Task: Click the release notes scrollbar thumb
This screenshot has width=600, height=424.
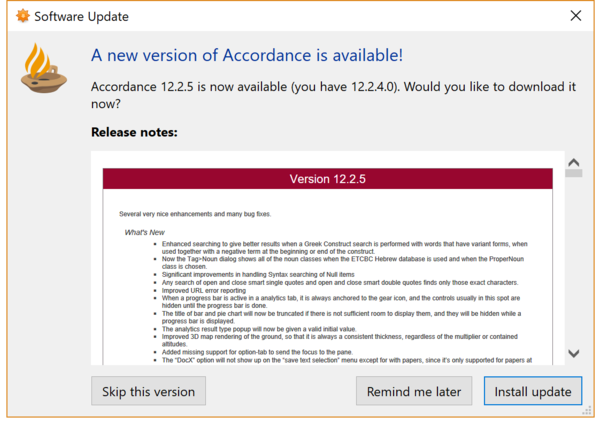Action: click(x=573, y=173)
